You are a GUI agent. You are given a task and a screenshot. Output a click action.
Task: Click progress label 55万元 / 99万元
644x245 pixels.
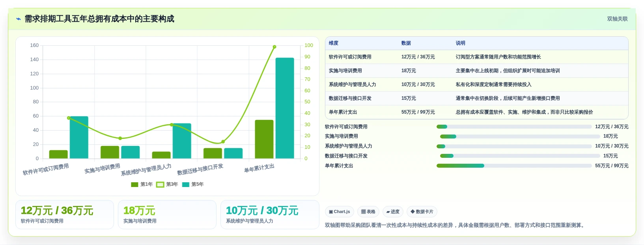point(612,166)
